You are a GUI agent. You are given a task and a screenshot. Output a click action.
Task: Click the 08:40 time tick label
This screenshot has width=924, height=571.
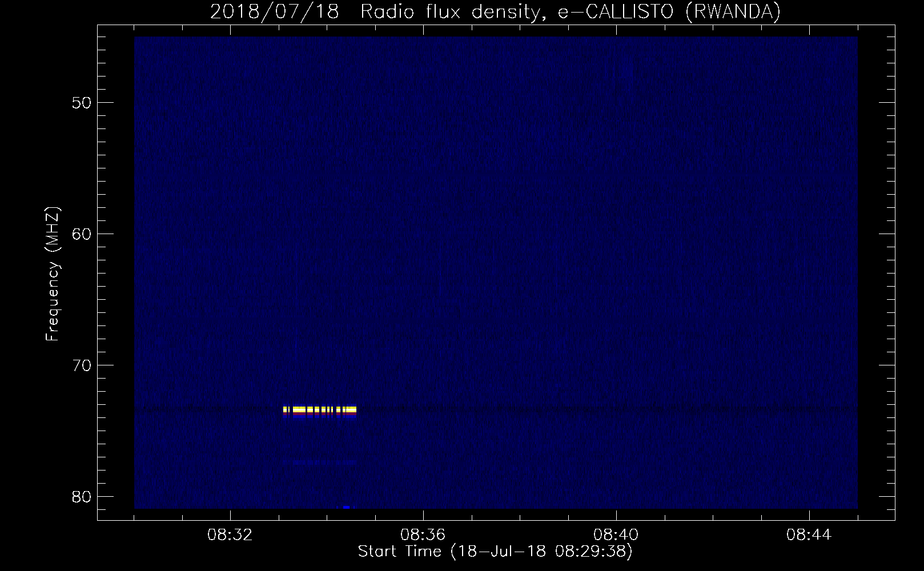[616, 535]
